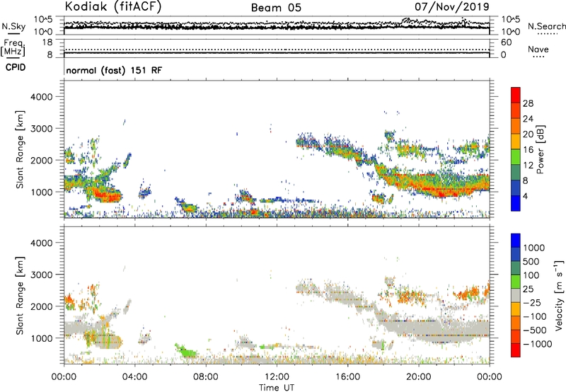
Task: Click the 'N.Sky' label
Action: 13,26
